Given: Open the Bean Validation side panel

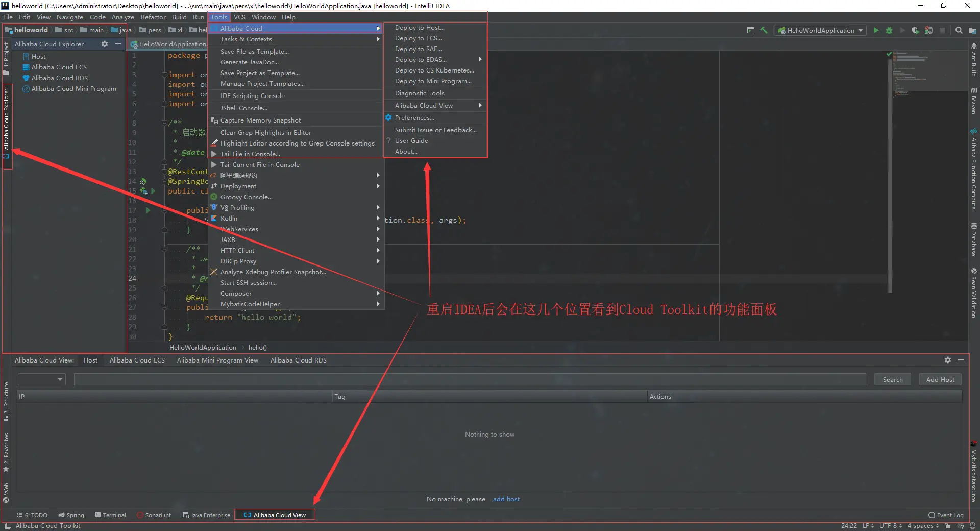Looking at the screenshot, I should pyautogui.click(x=974, y=293).
